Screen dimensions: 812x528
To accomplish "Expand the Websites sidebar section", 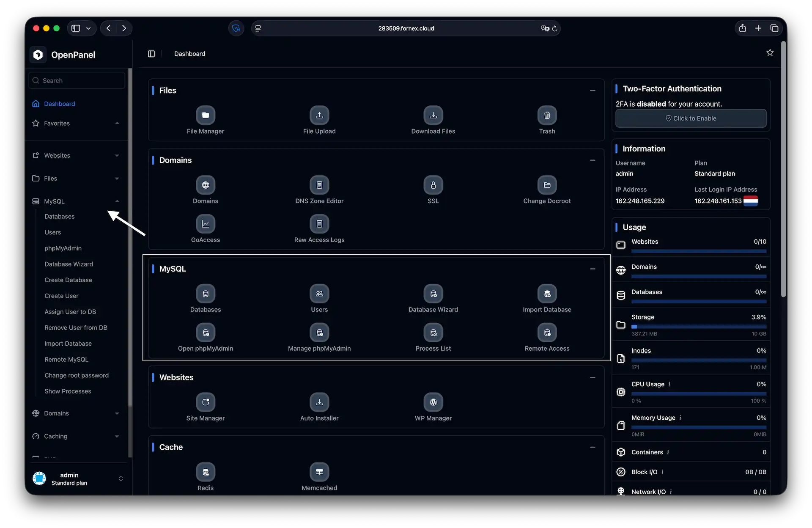I will pos(117,155).
